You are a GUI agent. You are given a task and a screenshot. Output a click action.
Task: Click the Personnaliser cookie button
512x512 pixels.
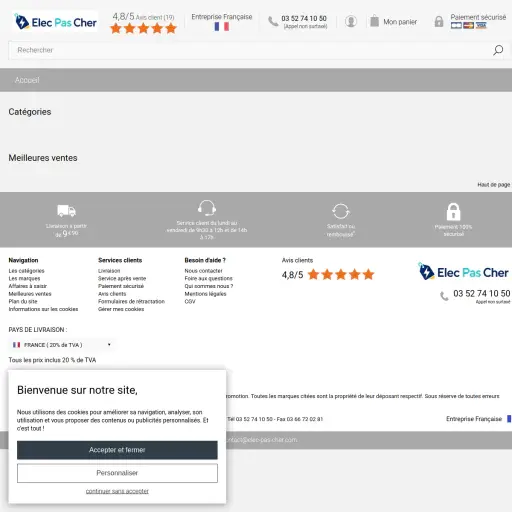pyautogui.click(x=117, y=473)
